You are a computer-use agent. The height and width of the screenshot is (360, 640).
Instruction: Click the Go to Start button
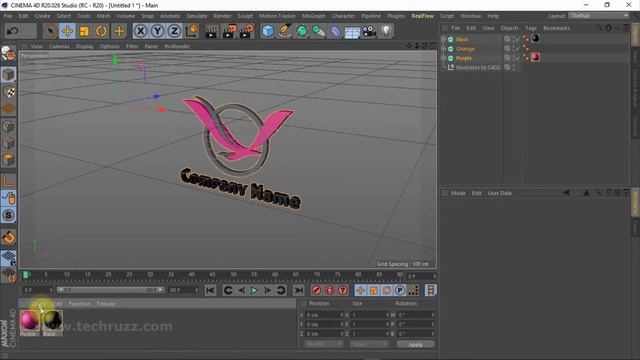pos(210,290)
